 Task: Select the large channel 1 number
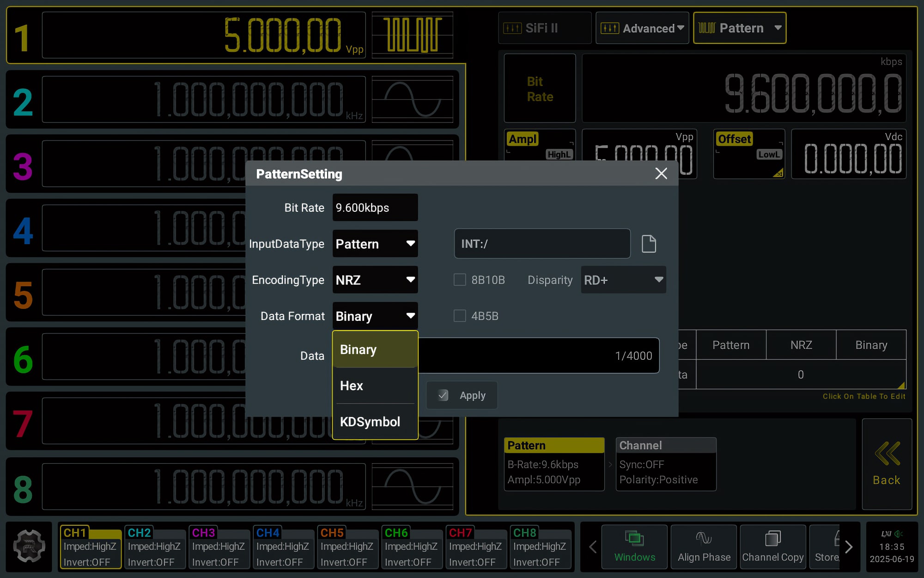click(22, 38)
